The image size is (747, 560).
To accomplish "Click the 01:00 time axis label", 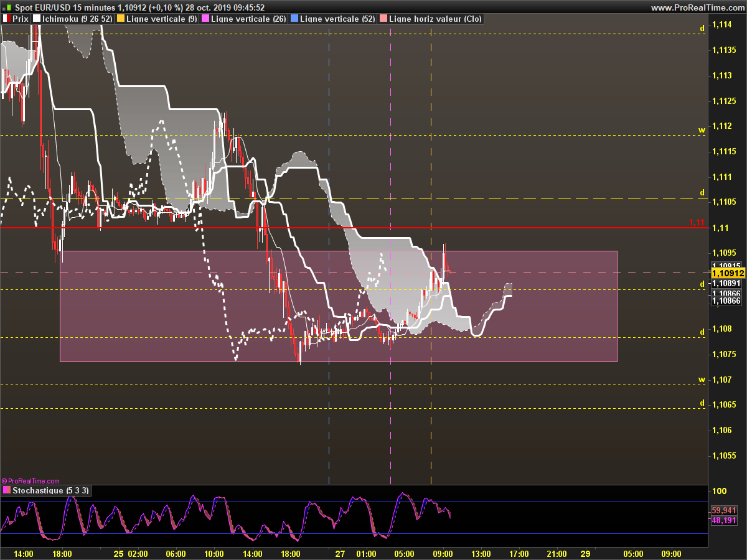I will 366,553.
